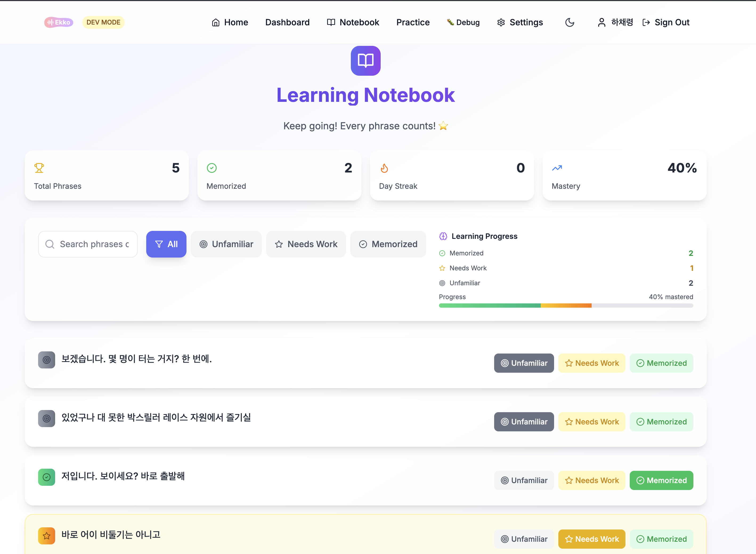
Task: Click the user profile icon 하채령
Action: tap(601, 22)
